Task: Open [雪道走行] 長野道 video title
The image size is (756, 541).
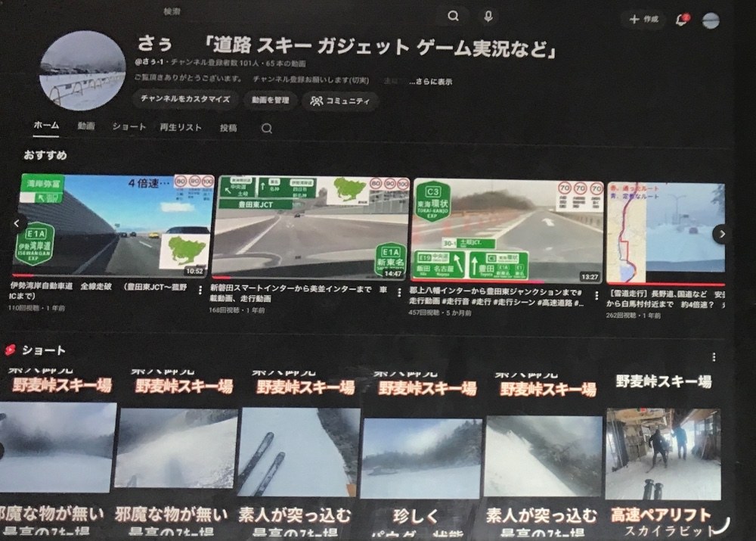Action: coord(665,299)
